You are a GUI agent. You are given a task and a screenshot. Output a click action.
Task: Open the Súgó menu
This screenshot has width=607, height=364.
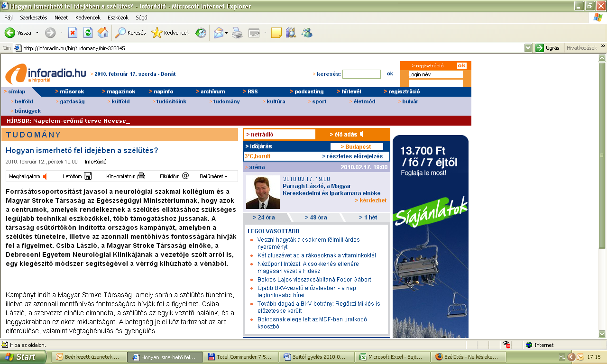[x=141, y=18]
